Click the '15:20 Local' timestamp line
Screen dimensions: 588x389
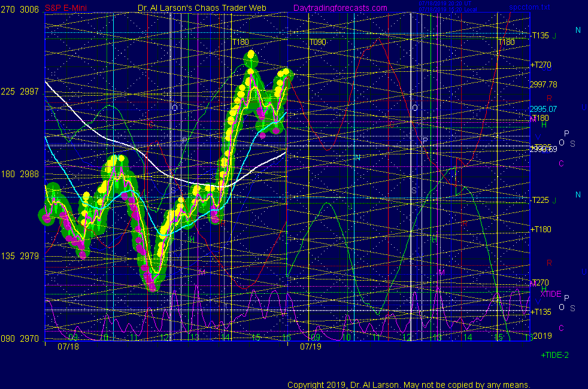coord(448,10)
